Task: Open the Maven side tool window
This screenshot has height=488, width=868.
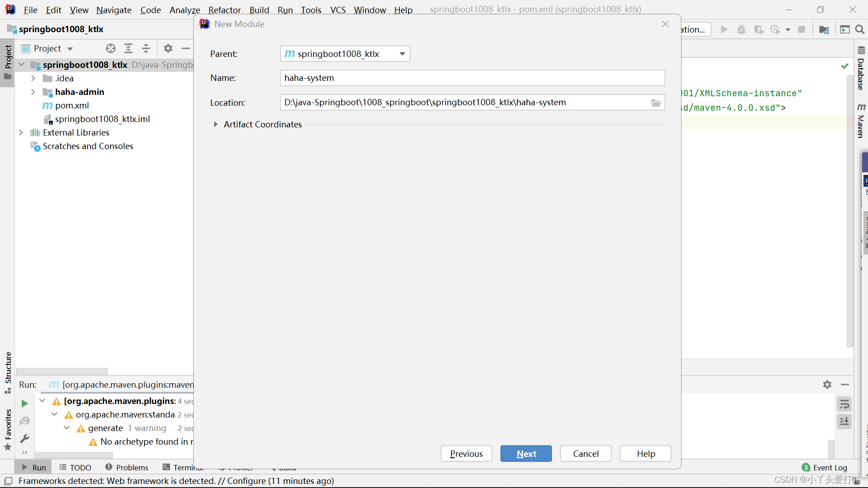Action: [861, 121]
